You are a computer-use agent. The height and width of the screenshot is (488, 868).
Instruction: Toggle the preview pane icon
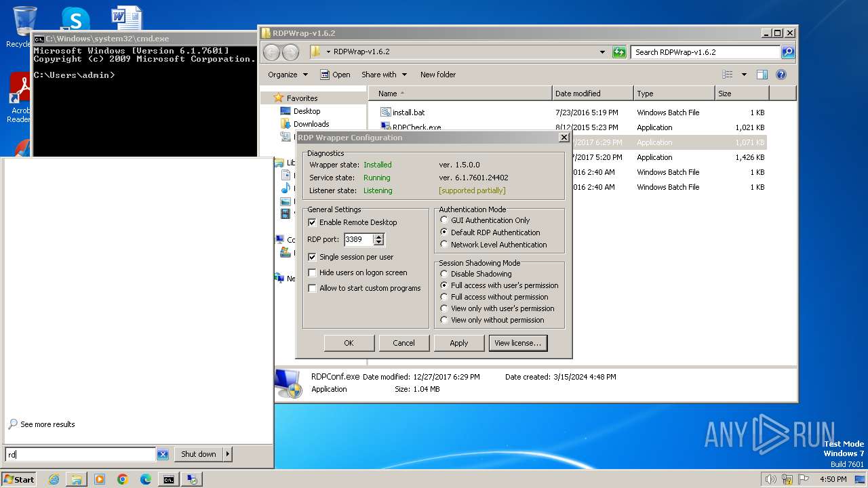[762, 75]
